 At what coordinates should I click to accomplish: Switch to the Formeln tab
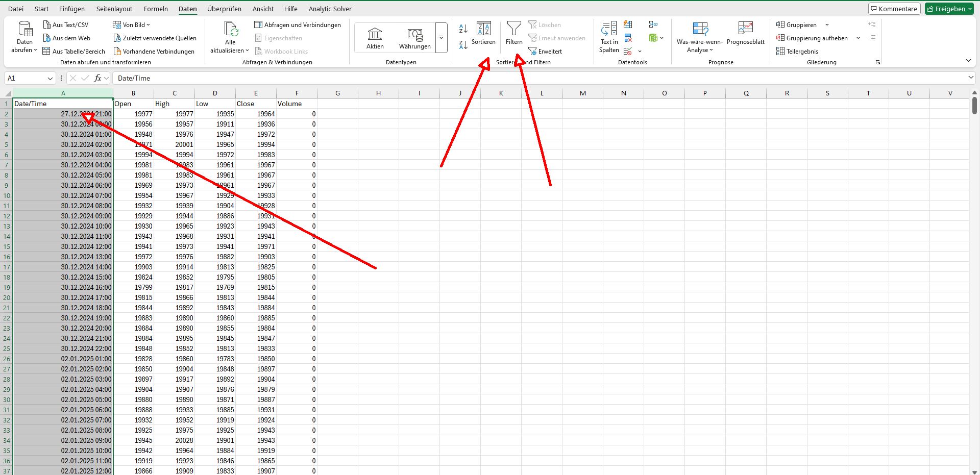click(156, 9)
